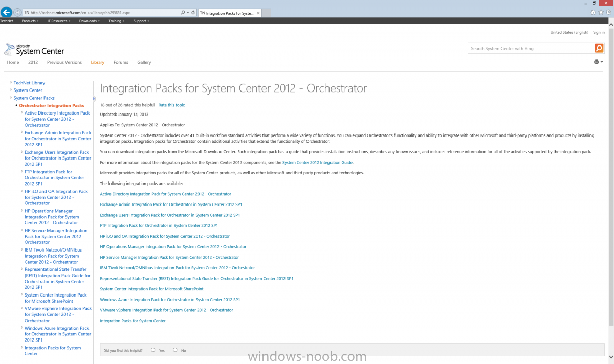The width and height of the screenshot is (614, 364).
Task: Open System Center 2012 Integration Guide link
Action: point(317,162)
